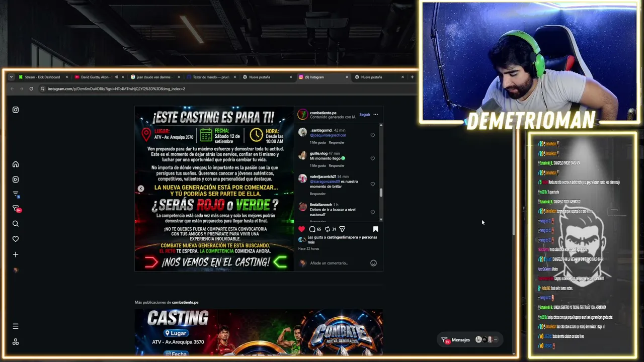Open post options three-dot menu
644x362 pixels.
click(375, 115)
